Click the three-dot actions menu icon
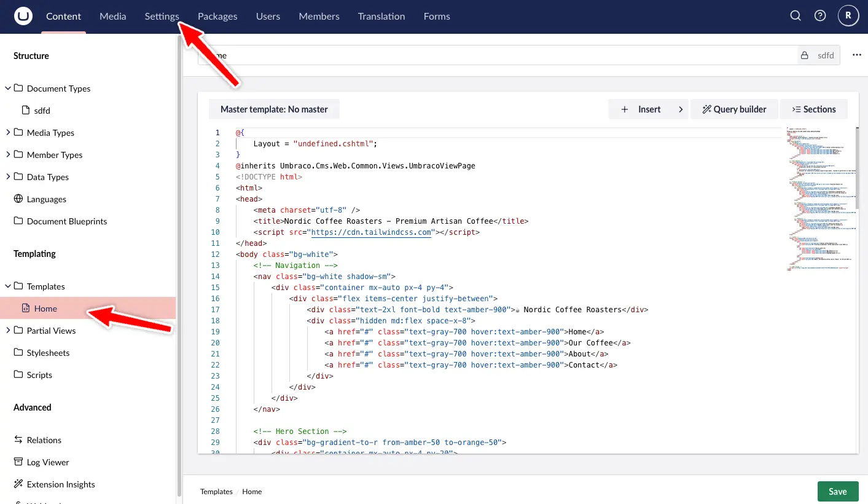The height and width of the screenshot is (504, 868). 857,55
